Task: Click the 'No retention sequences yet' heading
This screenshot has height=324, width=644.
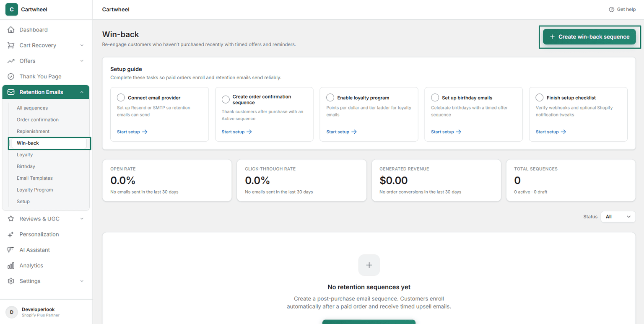Action: click(369, 287)
